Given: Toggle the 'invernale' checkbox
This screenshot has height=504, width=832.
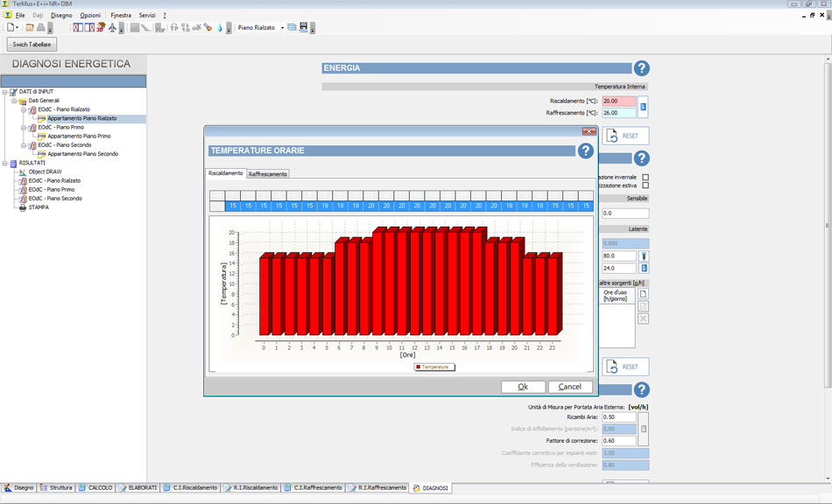Looking at the screenshot, I should coord(645,177).
